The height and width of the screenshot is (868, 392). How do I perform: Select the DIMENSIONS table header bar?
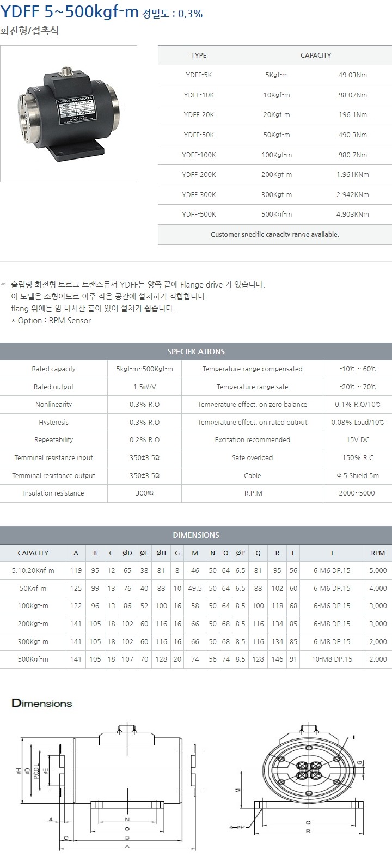(x=196, y=535)
